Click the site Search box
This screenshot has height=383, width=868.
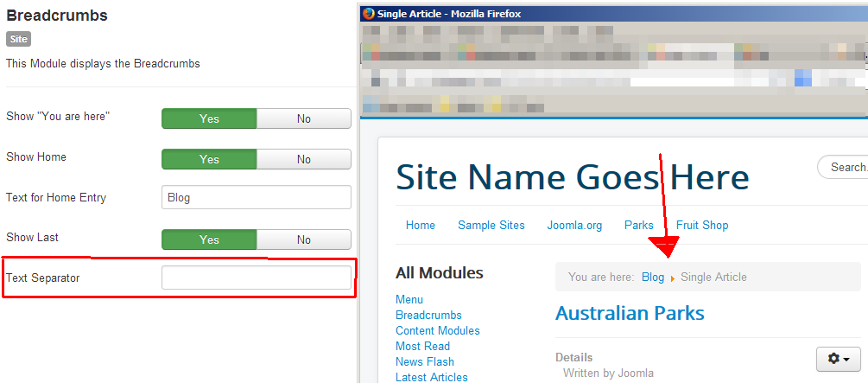coord(845,167)
